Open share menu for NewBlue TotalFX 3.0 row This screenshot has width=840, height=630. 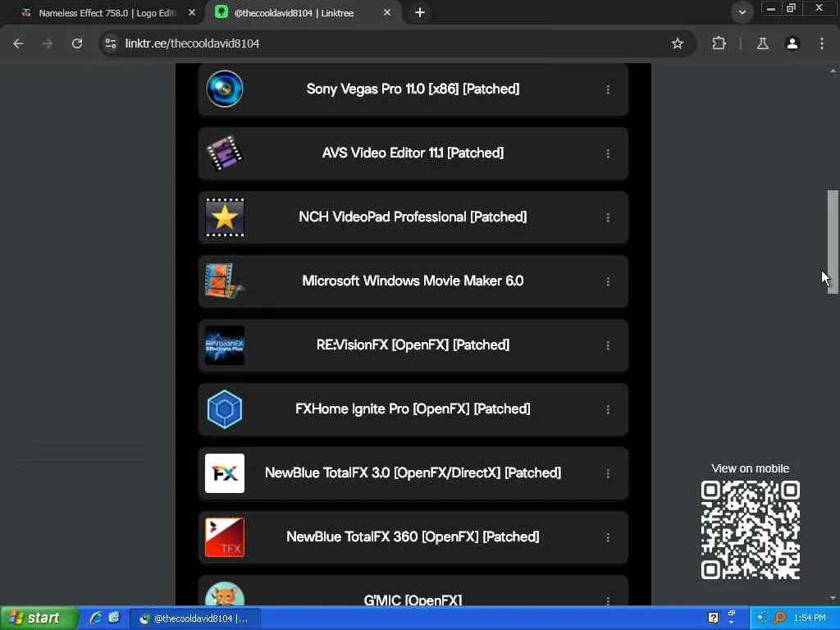coord(608,473)
